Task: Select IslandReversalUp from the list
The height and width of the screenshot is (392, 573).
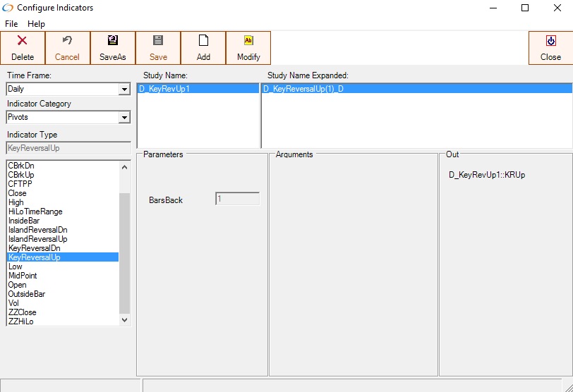Action: pos(37,239)
